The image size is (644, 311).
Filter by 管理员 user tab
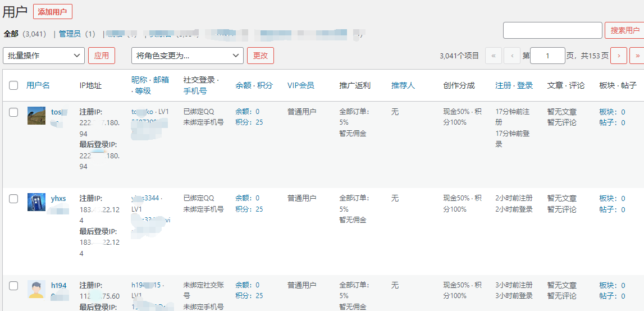[x=70, y=34]
